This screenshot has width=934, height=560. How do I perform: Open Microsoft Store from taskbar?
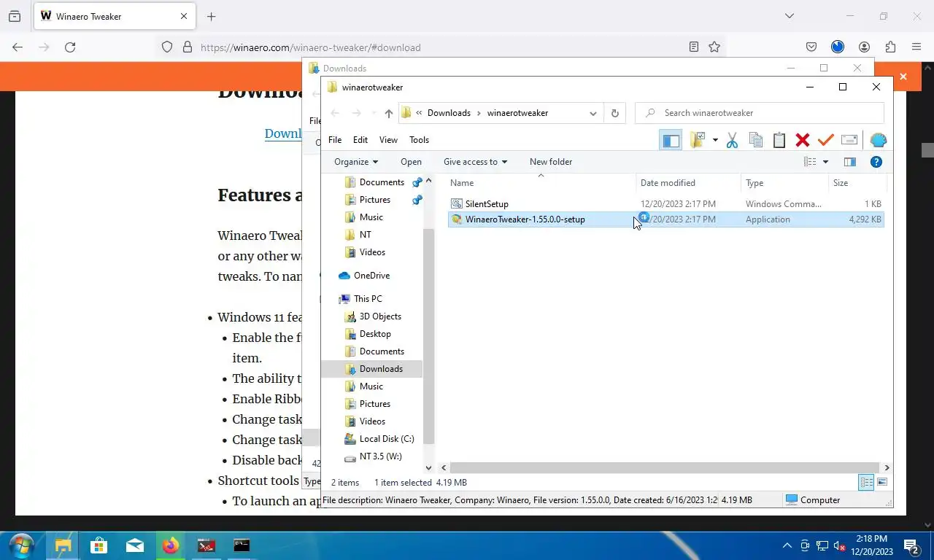point(99,545)
